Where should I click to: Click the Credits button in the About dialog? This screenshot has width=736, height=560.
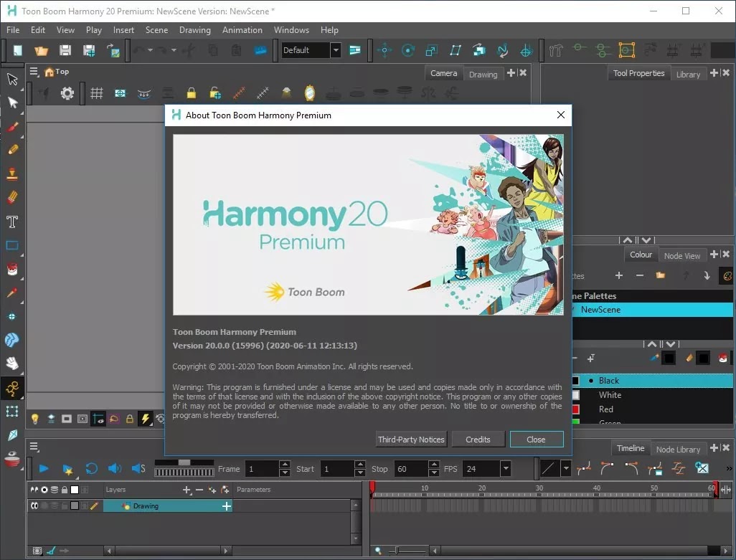478,439
